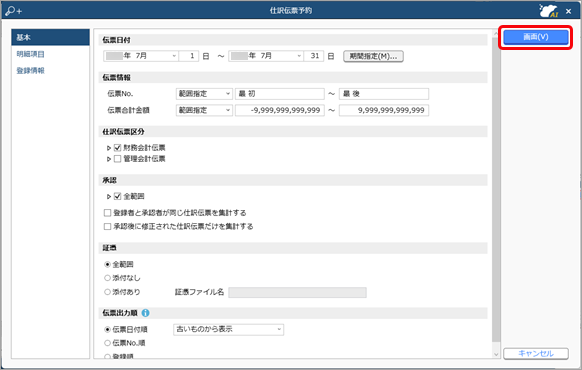Close the 仕訳伝票予約 dialog
Viewport: 582px width, 370px height.
click(568, 11)
